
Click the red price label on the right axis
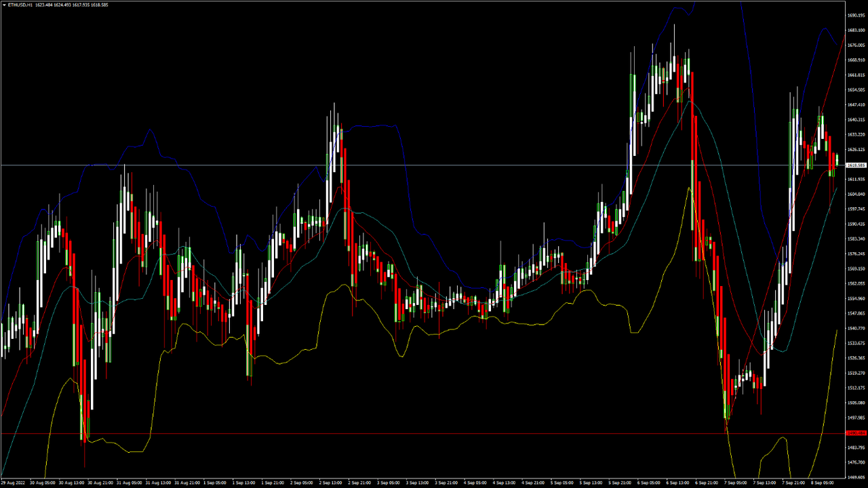(x=856, y=433)
